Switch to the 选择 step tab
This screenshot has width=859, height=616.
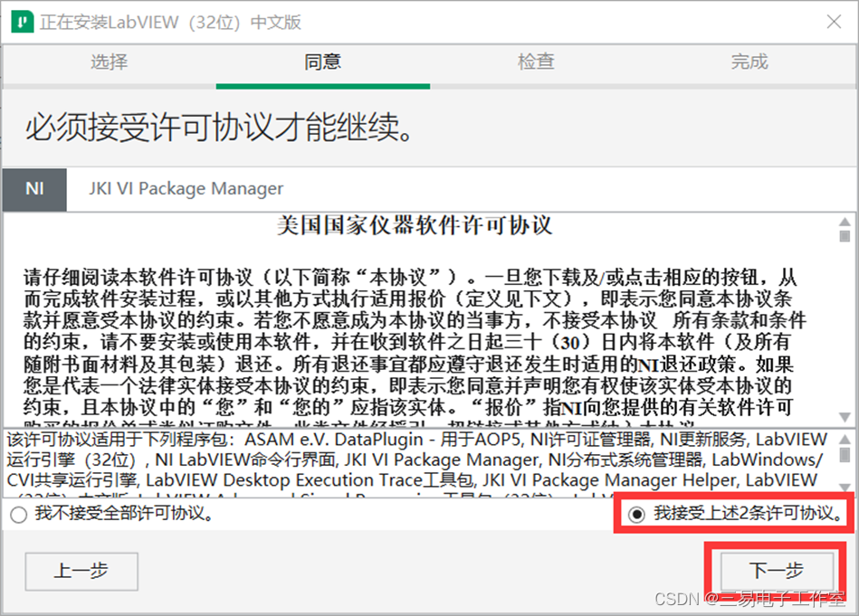(x=109, y=62)
